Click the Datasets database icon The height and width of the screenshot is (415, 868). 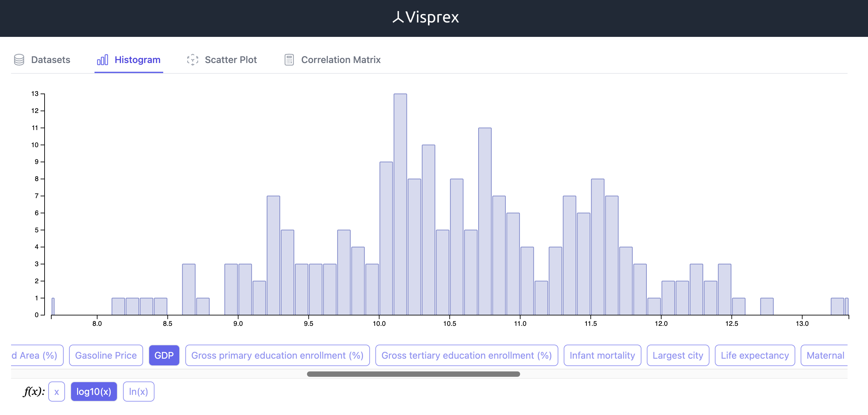[19, 60]
